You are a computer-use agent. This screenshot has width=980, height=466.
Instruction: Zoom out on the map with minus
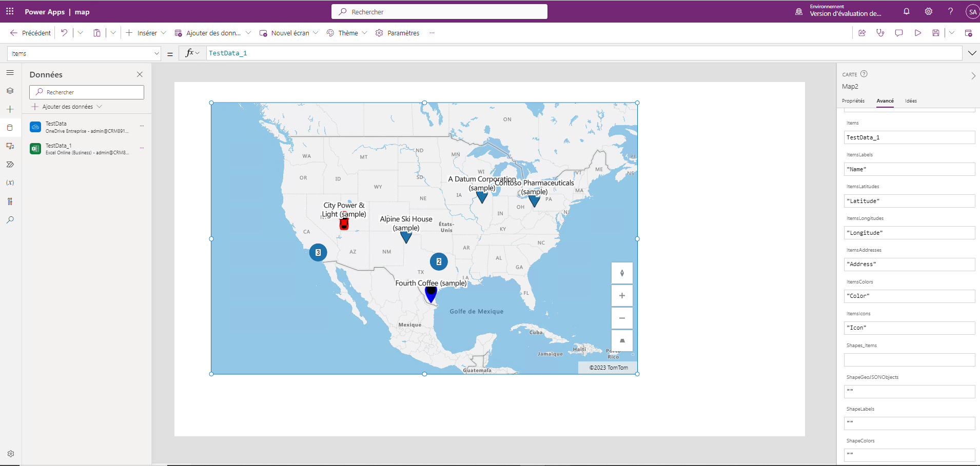[622, 318]
